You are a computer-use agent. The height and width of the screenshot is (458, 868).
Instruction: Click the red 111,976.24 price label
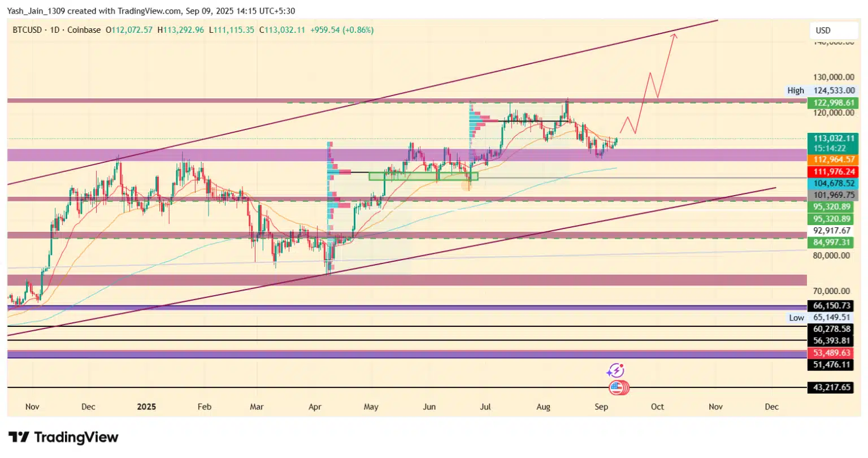[833, 172]
